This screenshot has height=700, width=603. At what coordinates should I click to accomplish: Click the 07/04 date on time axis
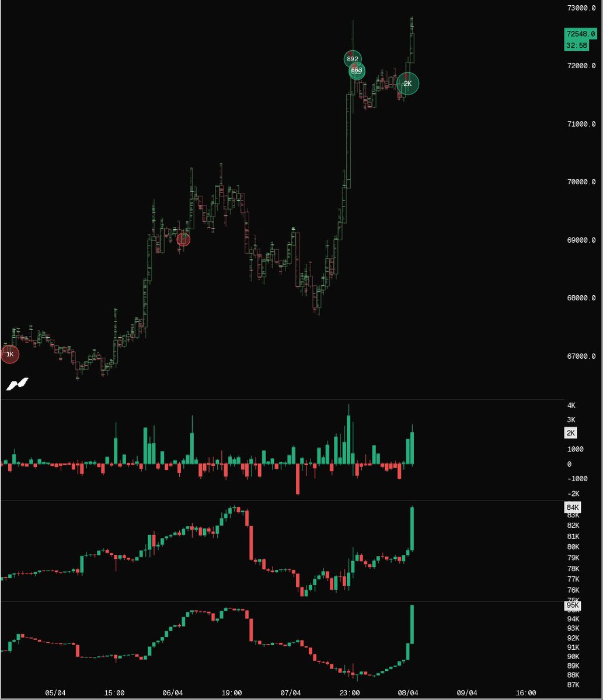point(290,693)
